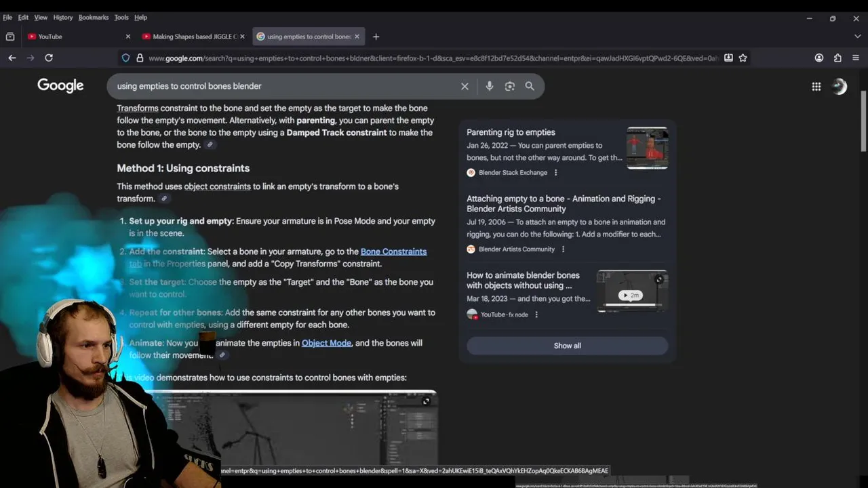Click the Transforms underlined link
The height and width of the screenshot is (488, 868).
click(138, 108)
